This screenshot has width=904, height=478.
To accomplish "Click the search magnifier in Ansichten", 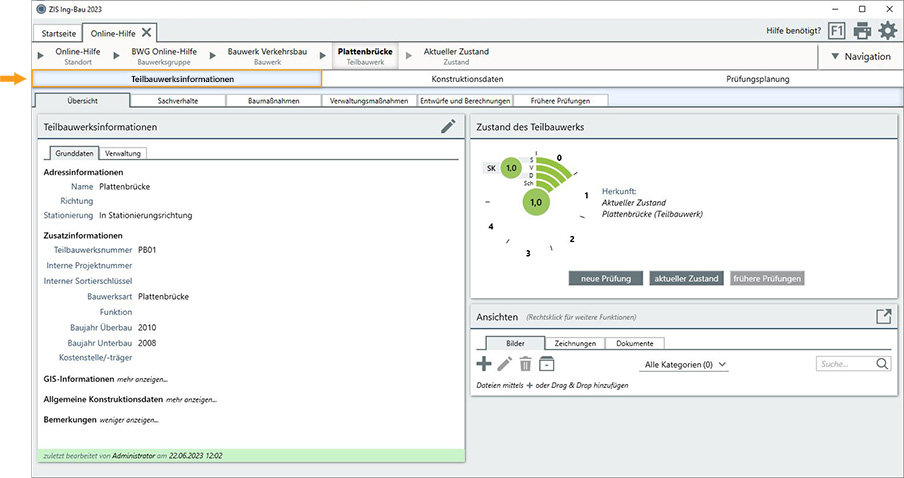I will (x=882, y=365).
